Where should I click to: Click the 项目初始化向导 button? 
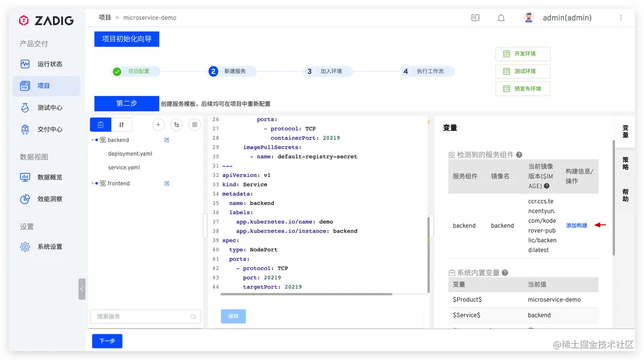pyautogui.click(x=127, y=39)
